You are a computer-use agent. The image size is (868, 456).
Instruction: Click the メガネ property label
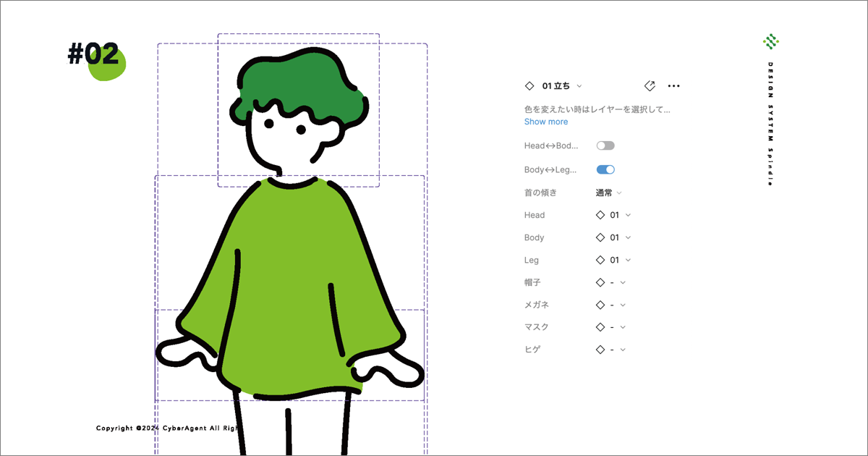[x=537, y=305]
